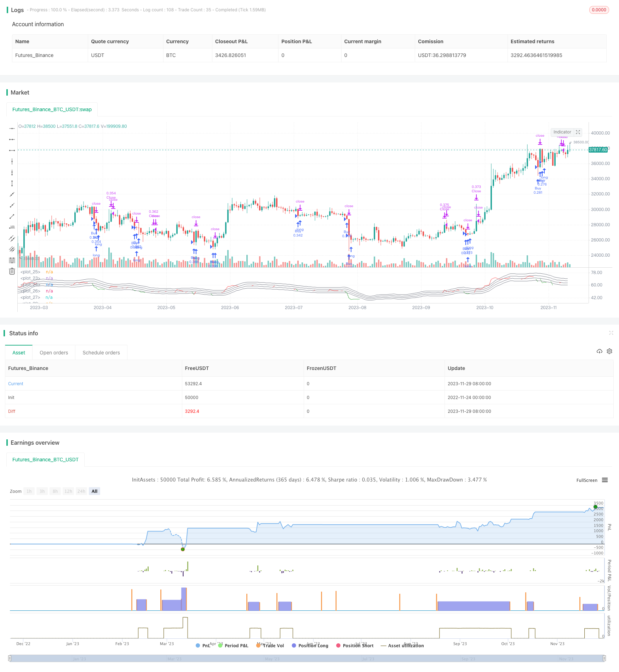619x672 pixels.
Task: Click the OHLC values readout above chart
Action: pyautogui.click(x=73, y=126)
